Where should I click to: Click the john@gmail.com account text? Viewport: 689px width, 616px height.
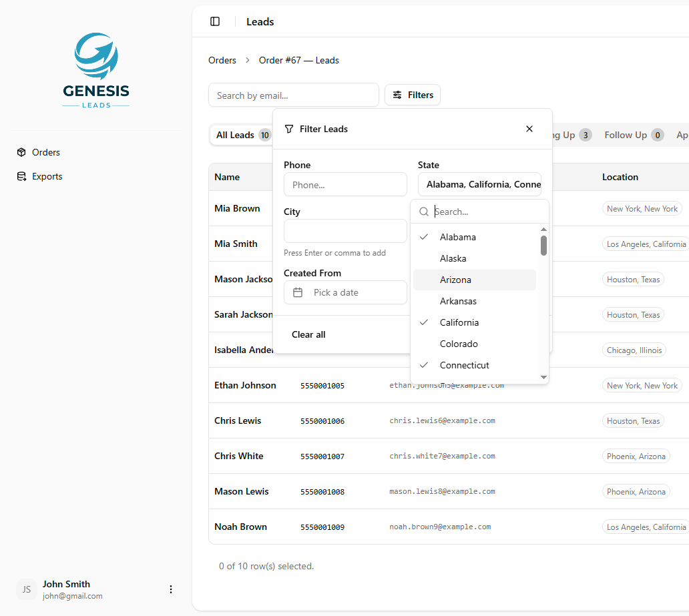[x=73, y=596]
